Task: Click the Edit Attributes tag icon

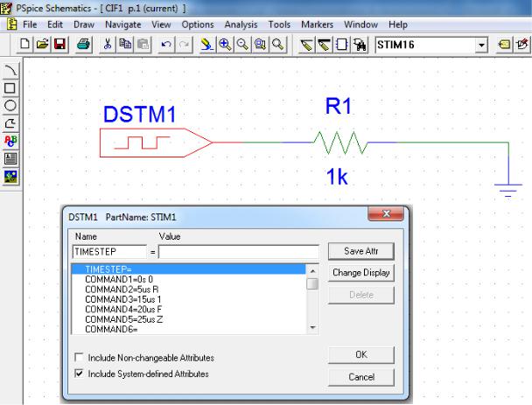Action: [505, 45]
